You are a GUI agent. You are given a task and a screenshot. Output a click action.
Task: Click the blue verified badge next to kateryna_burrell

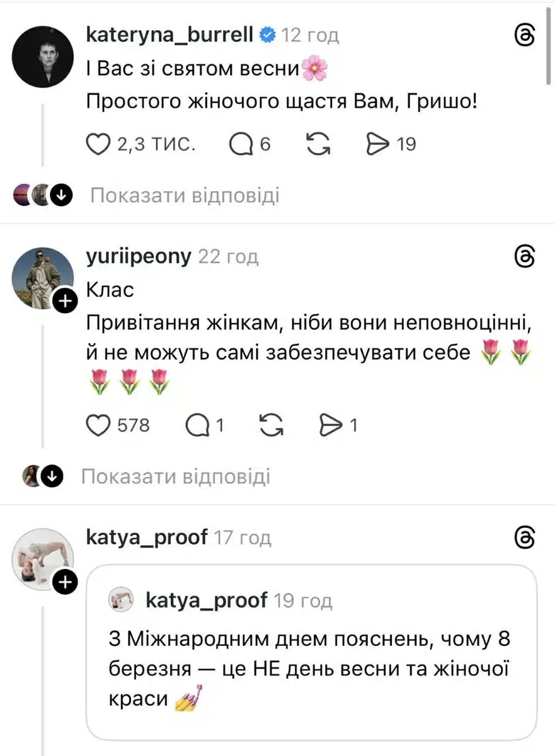coord(266,36)
